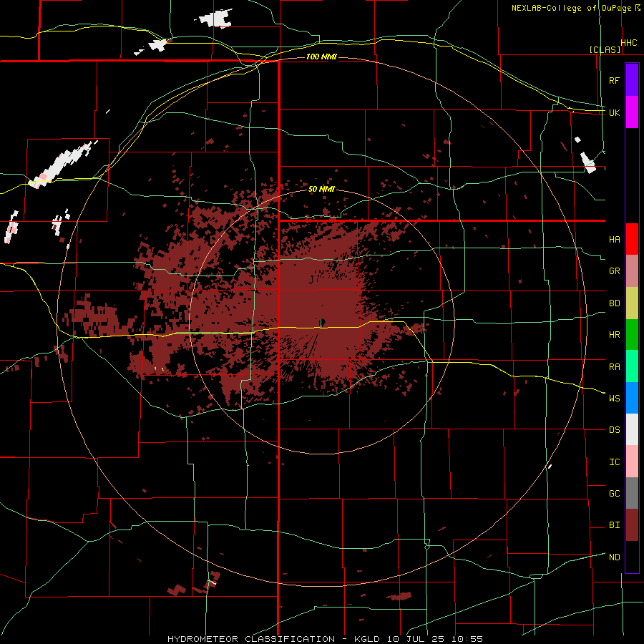The width and height of the screenshot is (644, 644).
Task: Click the HR legend label
Action: click(x=614, y=335)
